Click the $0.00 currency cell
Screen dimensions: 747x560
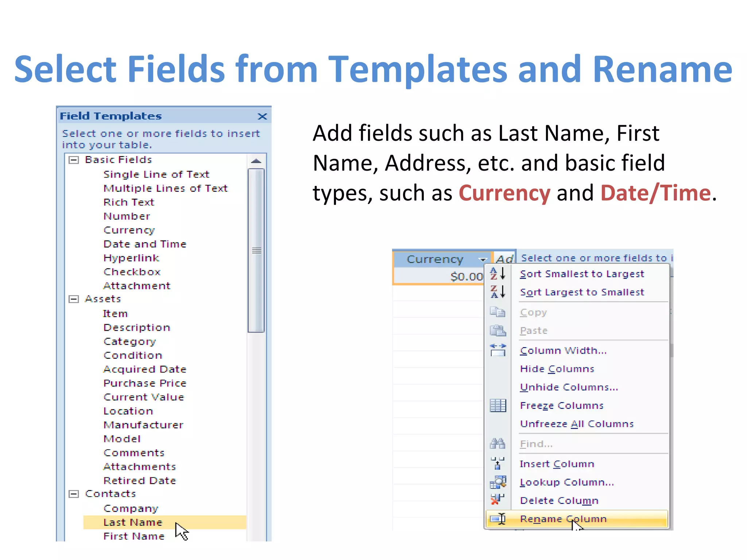point(439,276)
